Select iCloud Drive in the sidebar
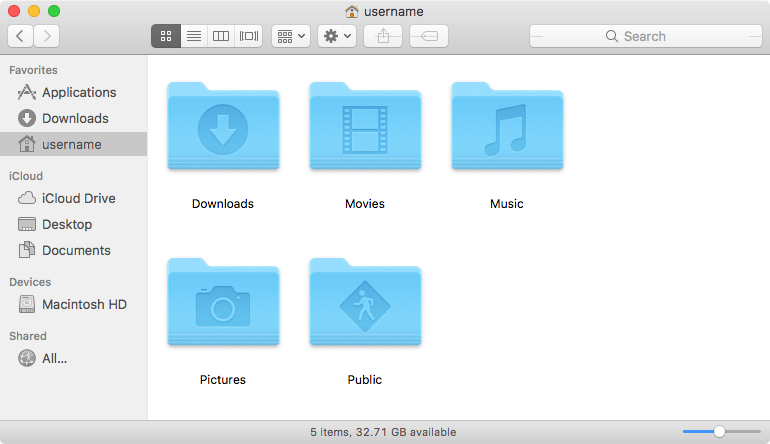Viewport: 770px width, 444px height. click(78, 198)
